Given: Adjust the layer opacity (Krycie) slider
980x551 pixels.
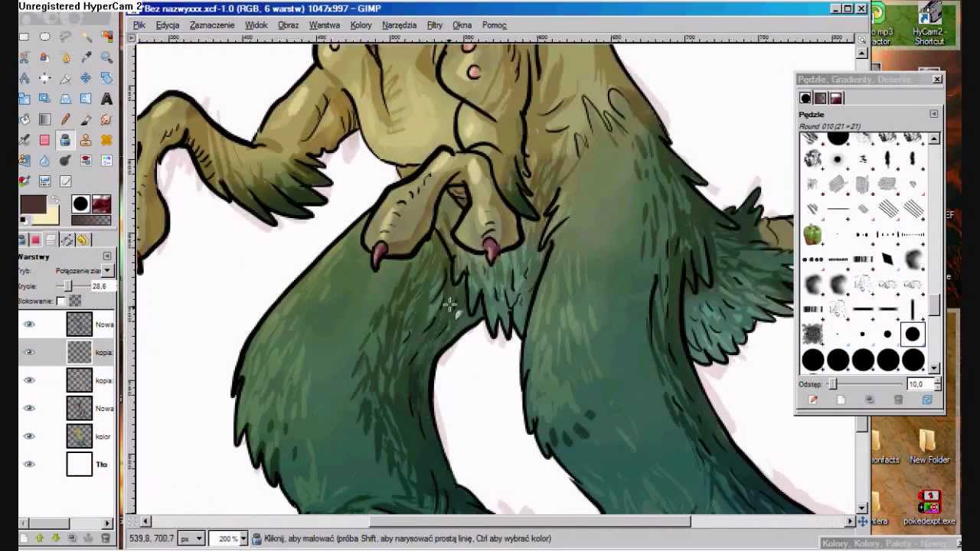Looking at the screenshot, I should (x=67, y=285).
